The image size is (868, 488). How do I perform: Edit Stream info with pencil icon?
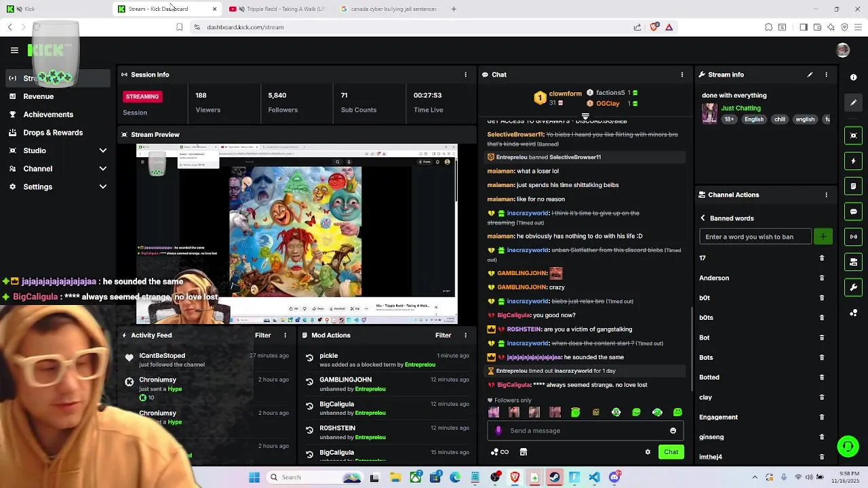coord(810,75)
